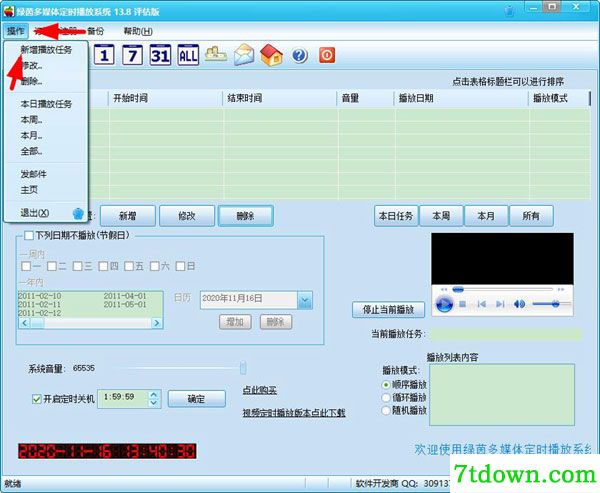This screenshot has height=493, width=600.
Task: Mute the media player speaker icon
Action: click(x=519, y=304)
